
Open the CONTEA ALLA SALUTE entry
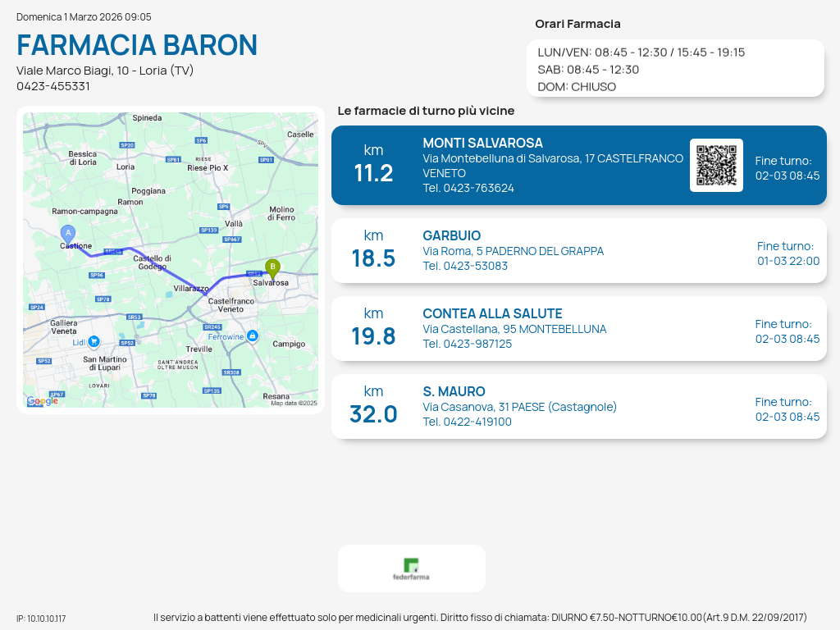click(492, 313)
